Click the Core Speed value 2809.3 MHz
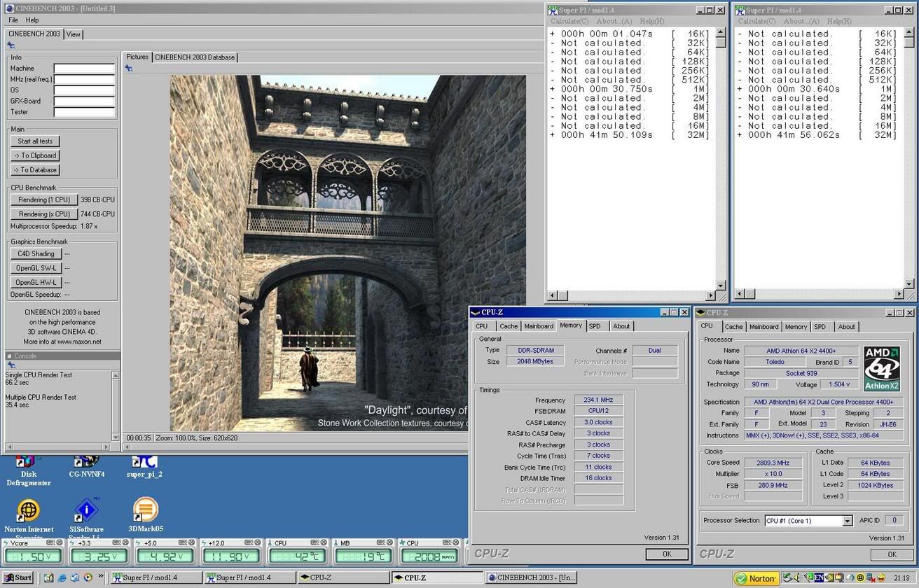This screenshot has width=919, height=588. [773, 463]
